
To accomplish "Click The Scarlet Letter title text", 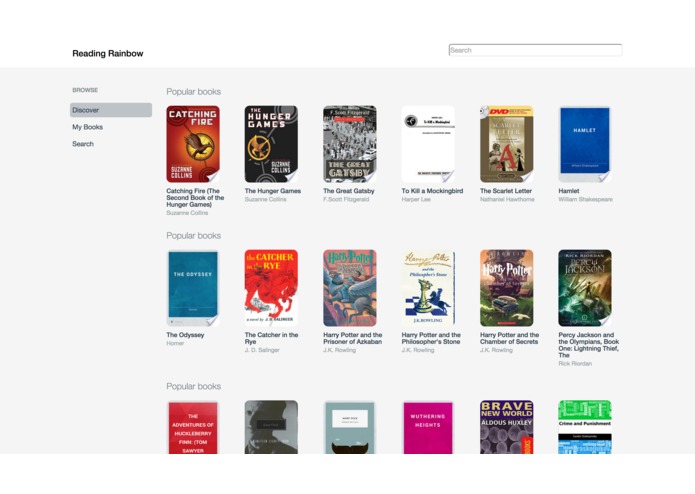I will pyautogui.click(x=506, y=191).
